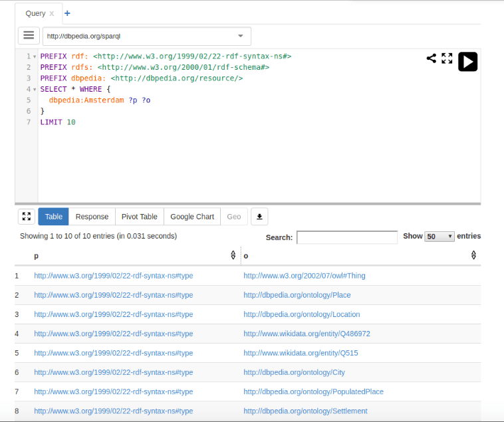
Task: Collapse the SELECT block at line 4
Action: point(35,89)
